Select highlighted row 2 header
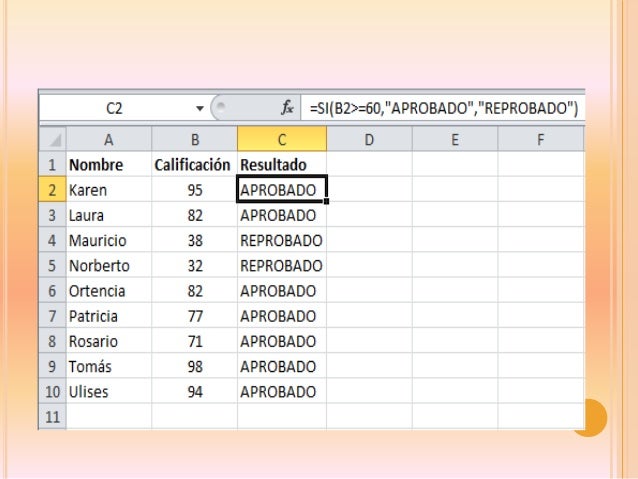 [52, 190]
